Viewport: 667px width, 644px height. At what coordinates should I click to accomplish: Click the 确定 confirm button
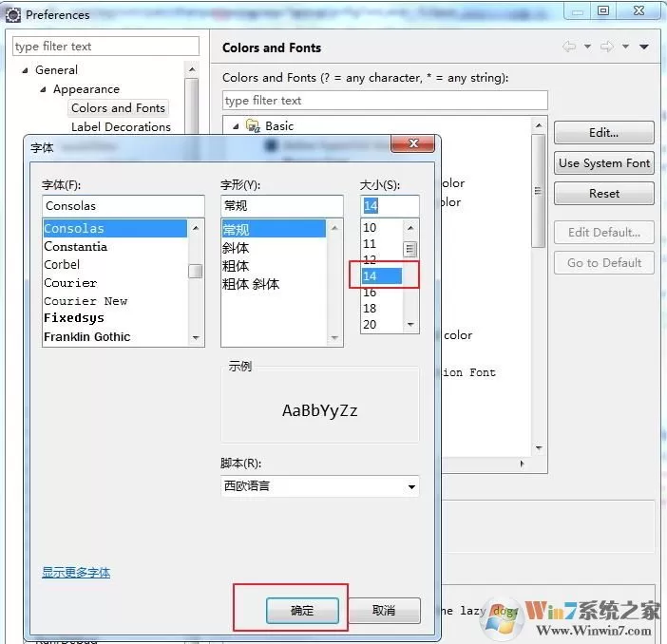tap(302, 611)
